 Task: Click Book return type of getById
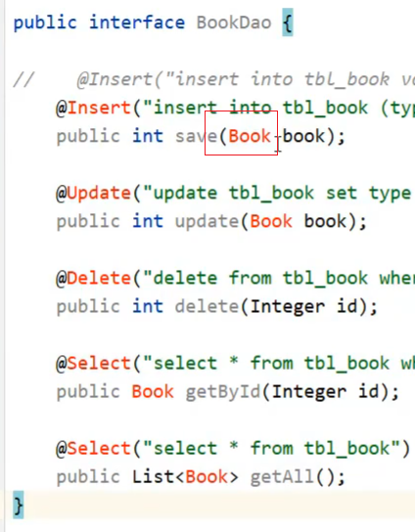153,392
